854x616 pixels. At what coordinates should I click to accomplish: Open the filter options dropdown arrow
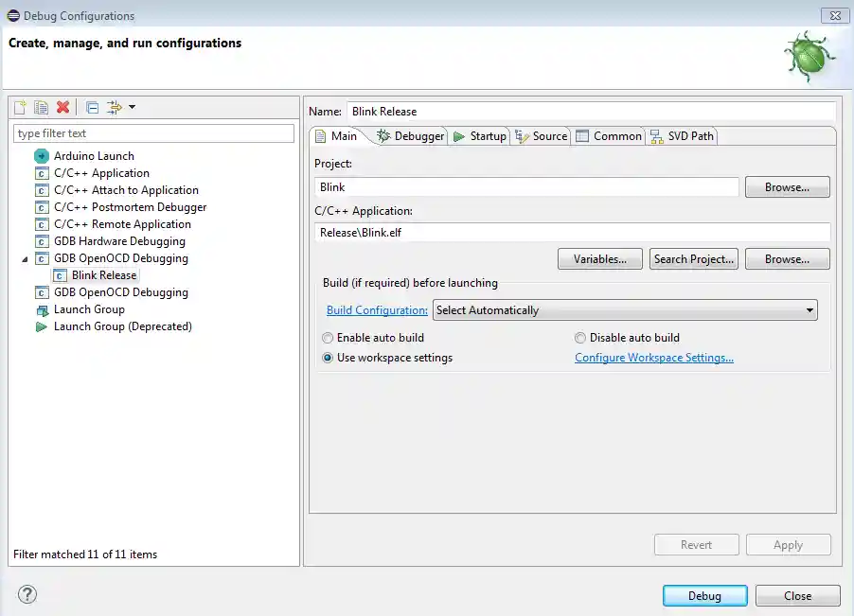click(x=132, y=108)
